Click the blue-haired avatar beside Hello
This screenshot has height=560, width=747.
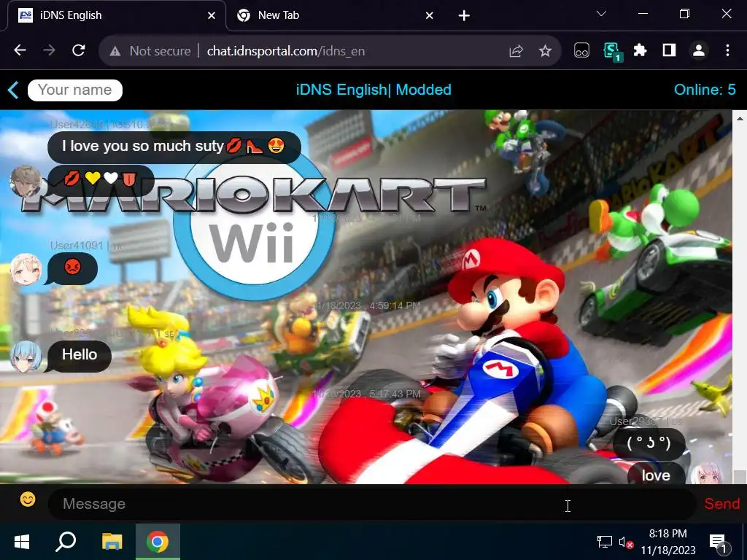[26, 356]
